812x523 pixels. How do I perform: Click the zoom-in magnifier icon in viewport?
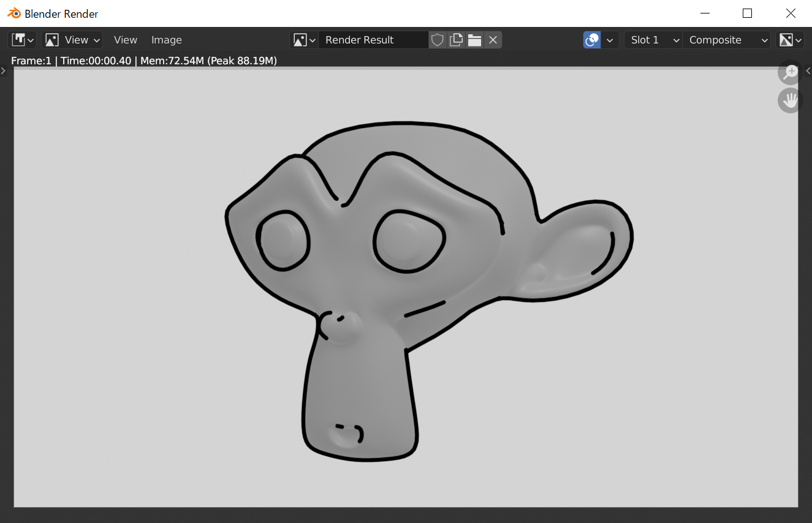click(x=789, y=72)
